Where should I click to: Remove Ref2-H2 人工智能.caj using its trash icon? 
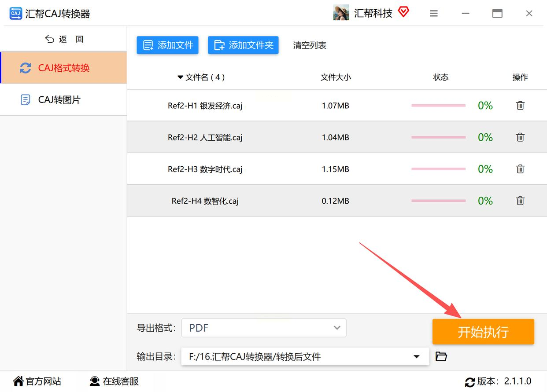tap(520, 137)
